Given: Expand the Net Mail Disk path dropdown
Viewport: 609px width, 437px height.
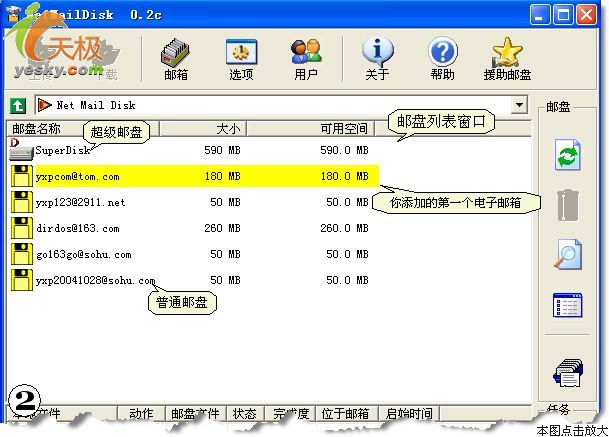Looking at the screenshot, I should (519, 105).
